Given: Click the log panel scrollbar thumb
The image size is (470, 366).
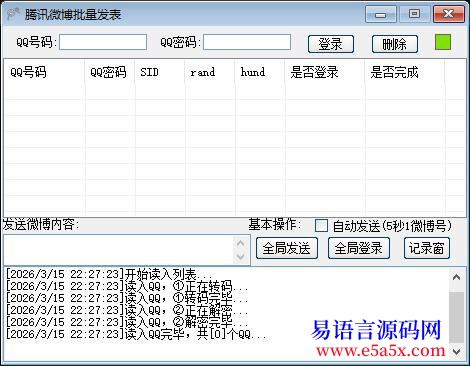Looking at the screenshot, I should [457, 317].
